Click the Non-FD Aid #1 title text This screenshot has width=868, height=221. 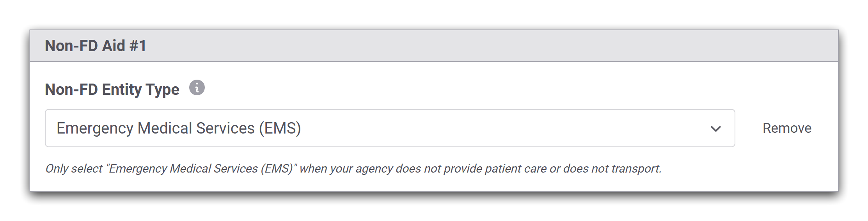coord(96,46)
